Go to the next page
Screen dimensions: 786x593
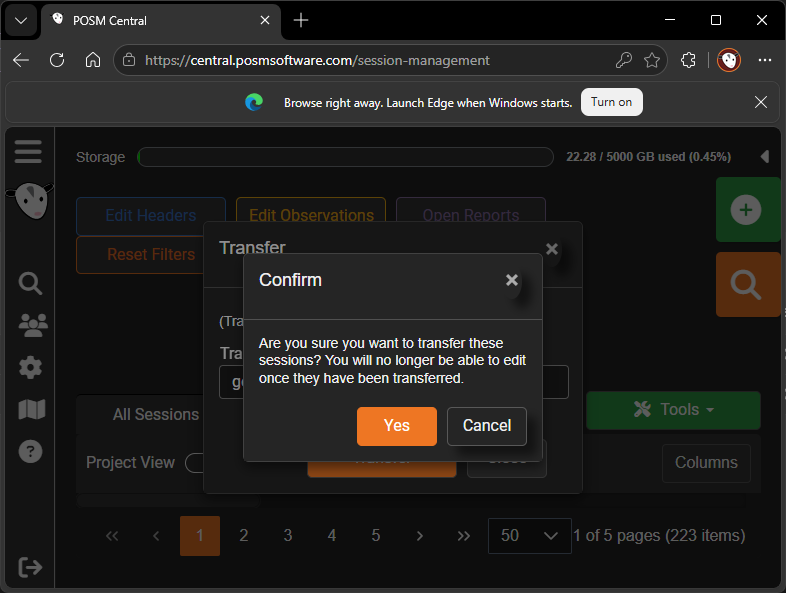420,535
